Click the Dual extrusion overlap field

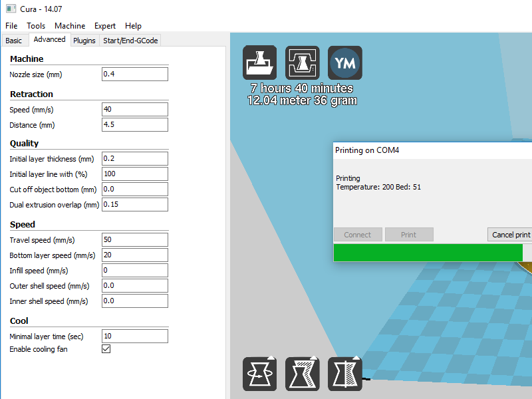[x=135, y=204]
